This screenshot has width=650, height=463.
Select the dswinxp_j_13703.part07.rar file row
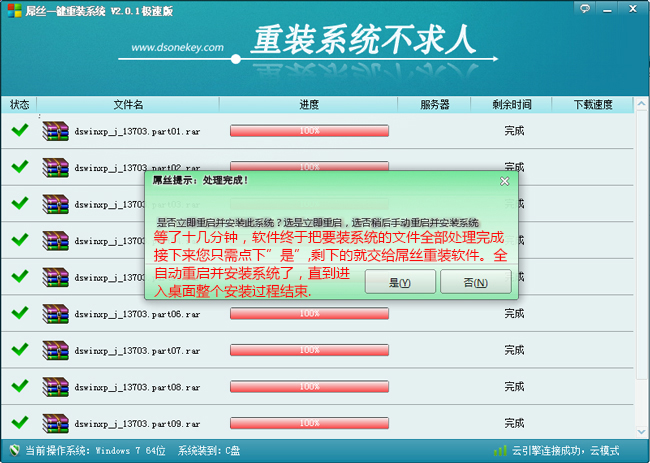coord(137,350)
